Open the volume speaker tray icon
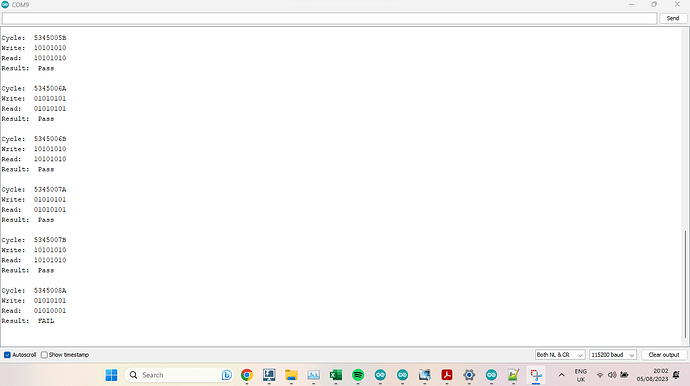This screenshot has width=690, height=386. point(612,375)
